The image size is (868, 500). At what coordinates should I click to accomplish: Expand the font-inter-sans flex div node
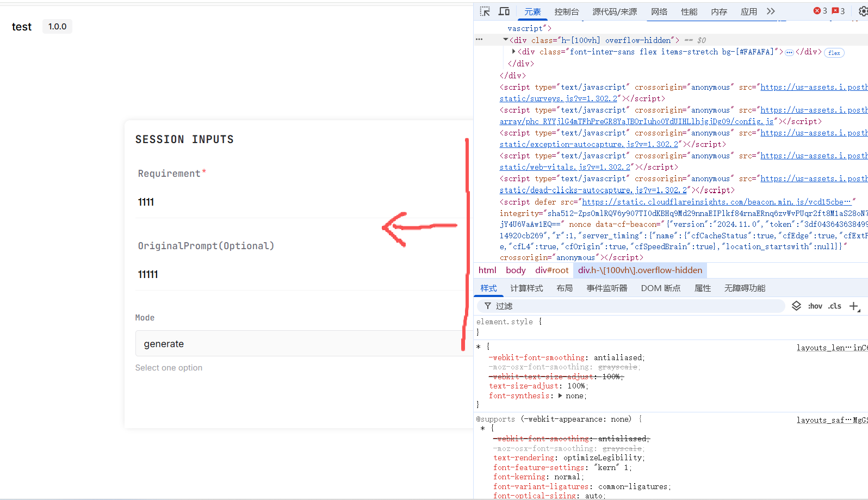tap(513, 52)
